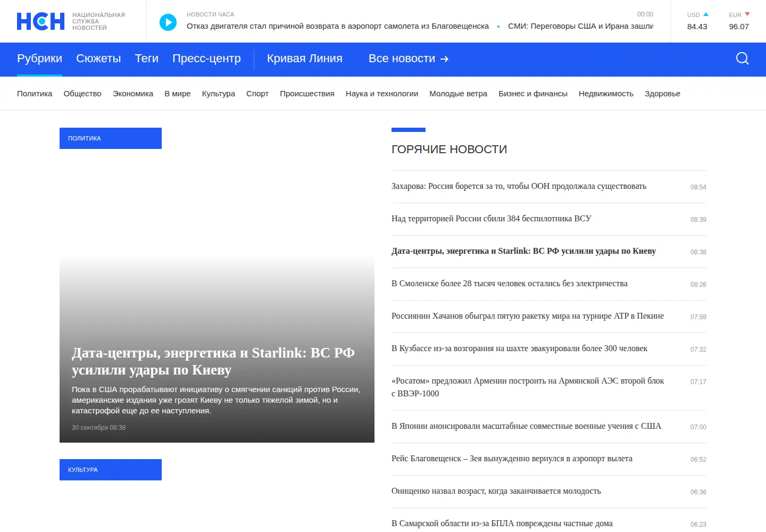The width and height of the screenshot is (766, 532).
Task: Select the Происшествия category
Action: (307, 94)
